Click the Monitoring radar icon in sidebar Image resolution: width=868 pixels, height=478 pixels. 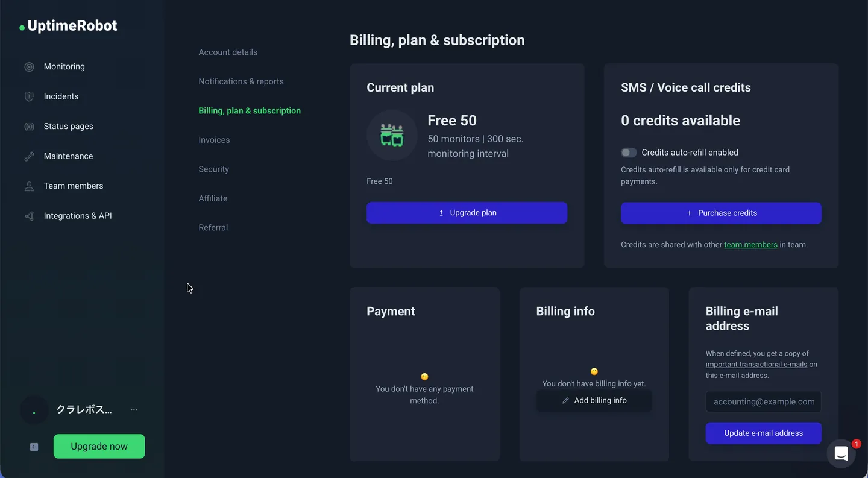(x=29, y=67)
